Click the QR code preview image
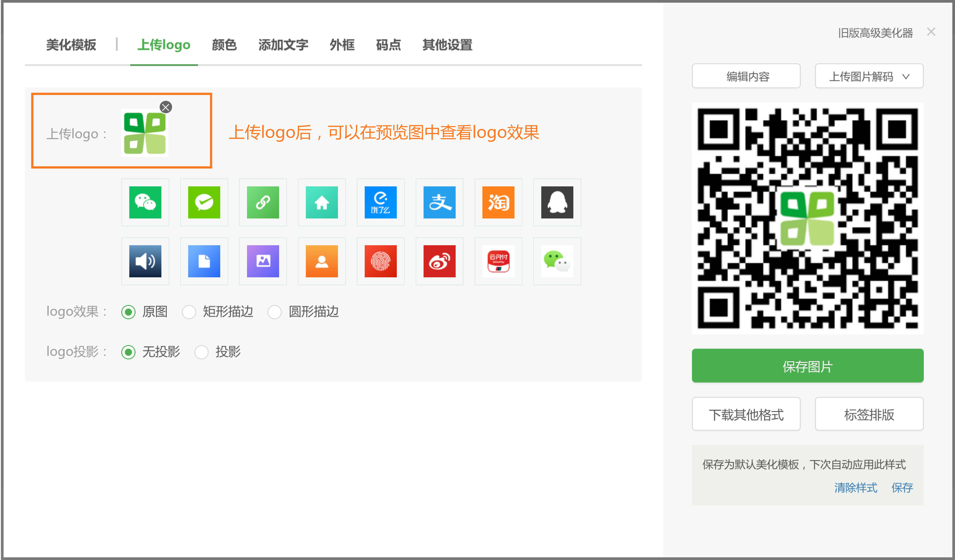955x560 pixels. point(808,218)
